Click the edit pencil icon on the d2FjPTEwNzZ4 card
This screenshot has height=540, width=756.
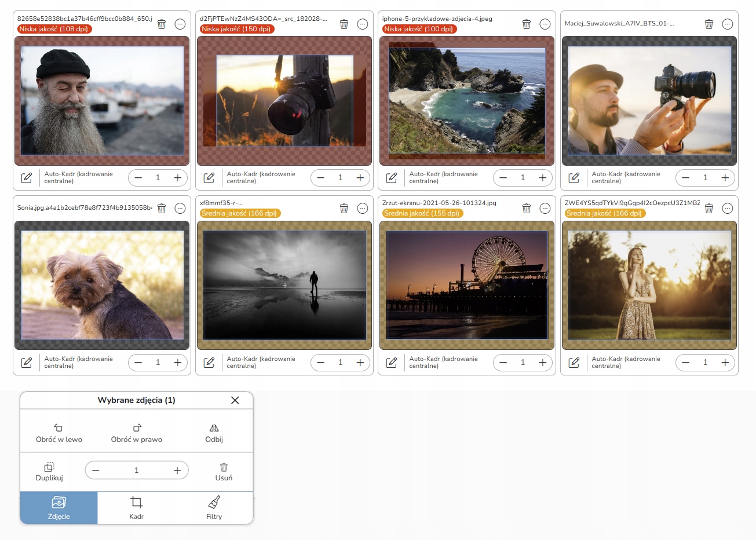[209, 178]
